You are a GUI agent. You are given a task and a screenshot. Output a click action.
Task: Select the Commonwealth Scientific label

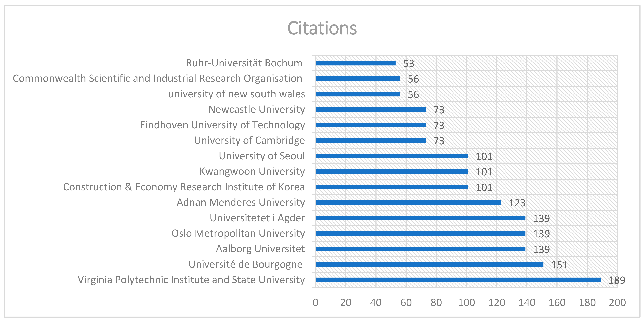click(158, 78)
